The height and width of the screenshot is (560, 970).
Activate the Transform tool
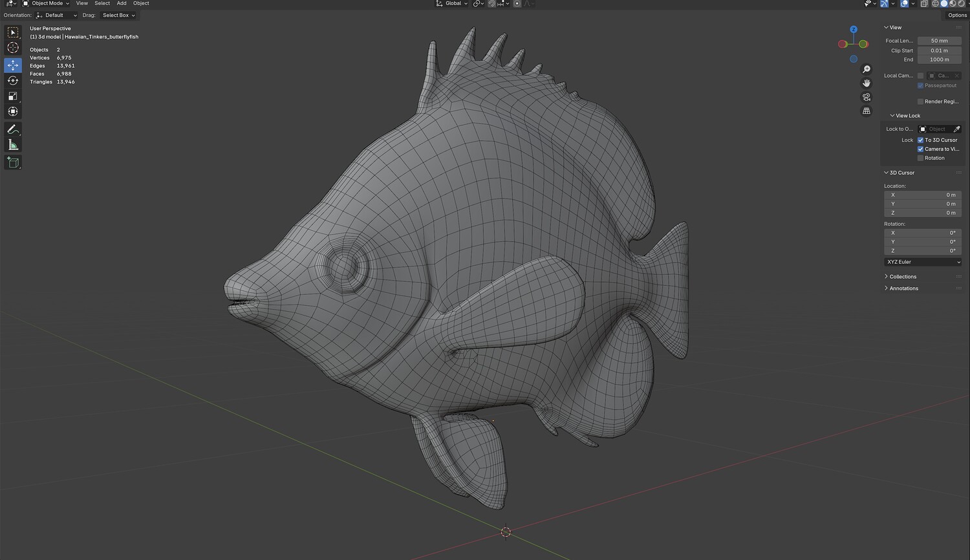click(13, 112)
